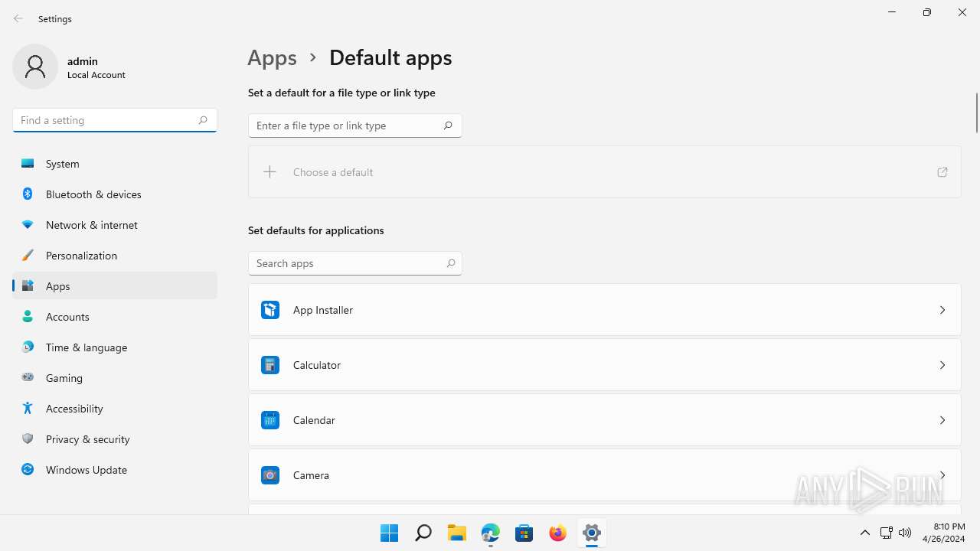The height and width of the screenshot is (551, 980).
Task: Click magnifier in file type search box
Action: [x=448, y=126]
